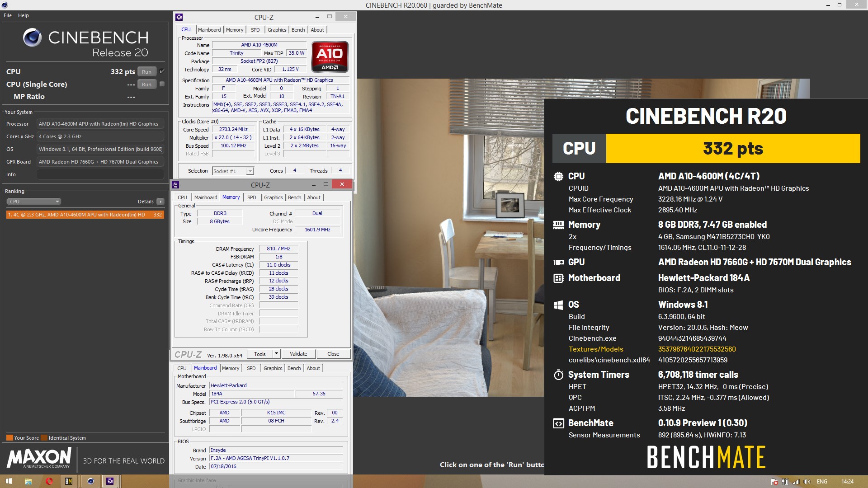
Task: Open the Help menu in Cinebench
Action: point(24,15)
